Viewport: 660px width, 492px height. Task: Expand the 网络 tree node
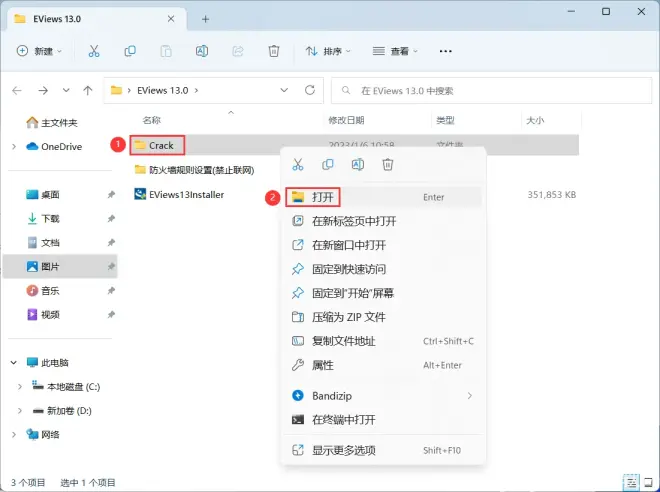tap(14, 434)
